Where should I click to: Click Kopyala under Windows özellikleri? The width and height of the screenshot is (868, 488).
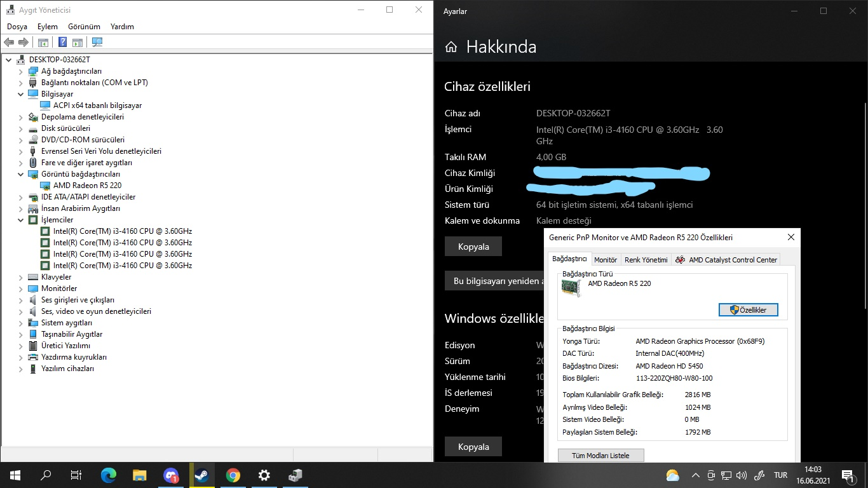tap(473, 447)
